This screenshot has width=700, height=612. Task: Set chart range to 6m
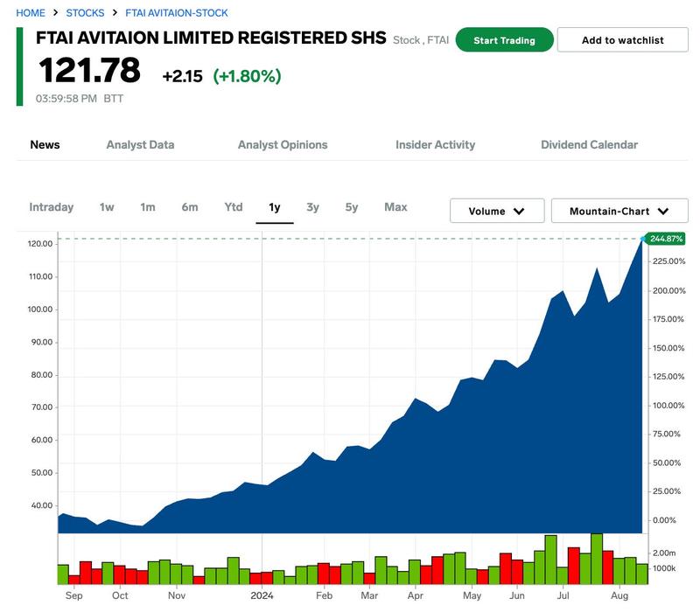pos(190,207)
